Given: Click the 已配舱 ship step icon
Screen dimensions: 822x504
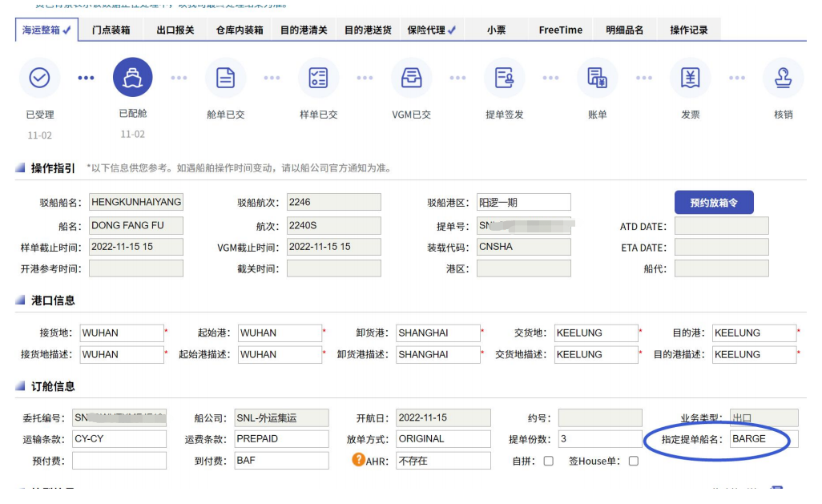Looking at the screenshot, I should coord(133,77).
